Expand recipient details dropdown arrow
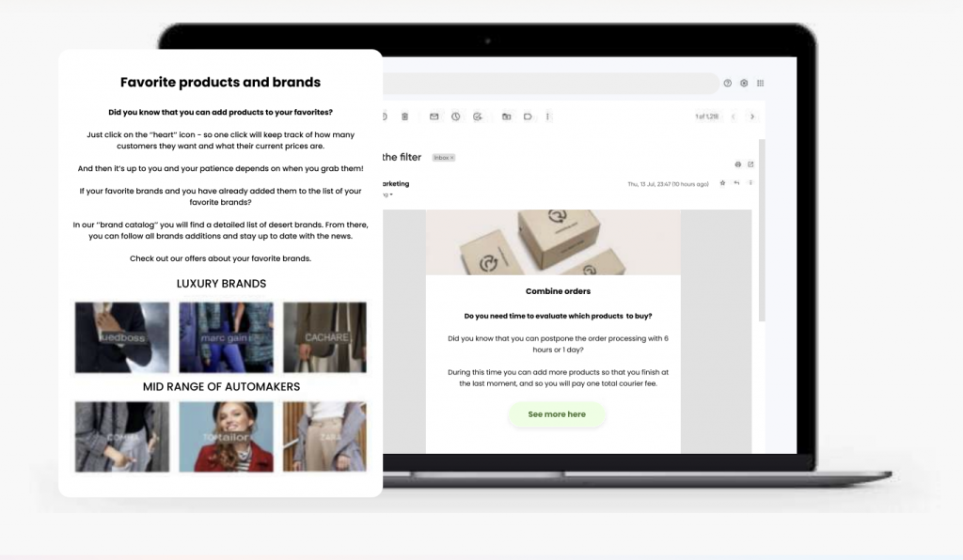This screenshot has height=560, width=963. pyautogui.click(x=391, y=195)
